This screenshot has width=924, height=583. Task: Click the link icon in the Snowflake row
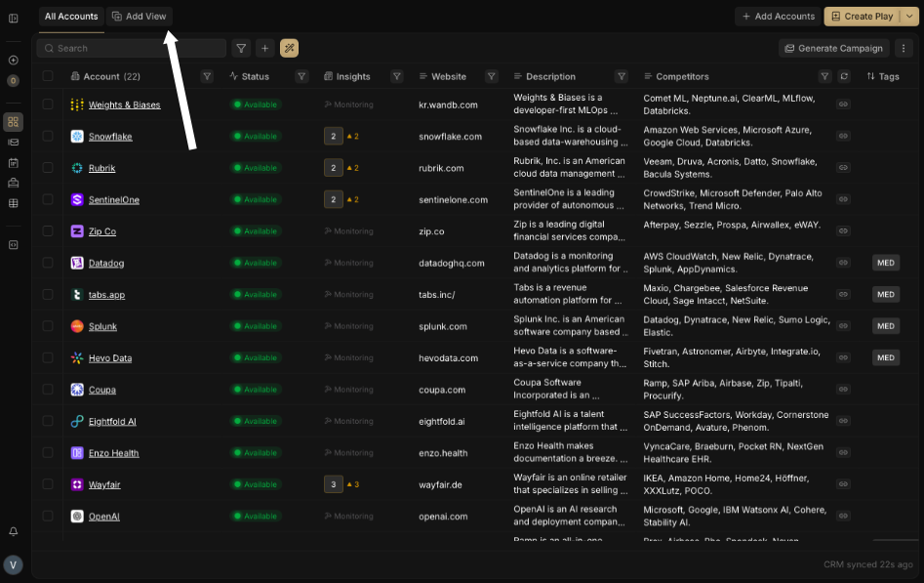(843, 137)
